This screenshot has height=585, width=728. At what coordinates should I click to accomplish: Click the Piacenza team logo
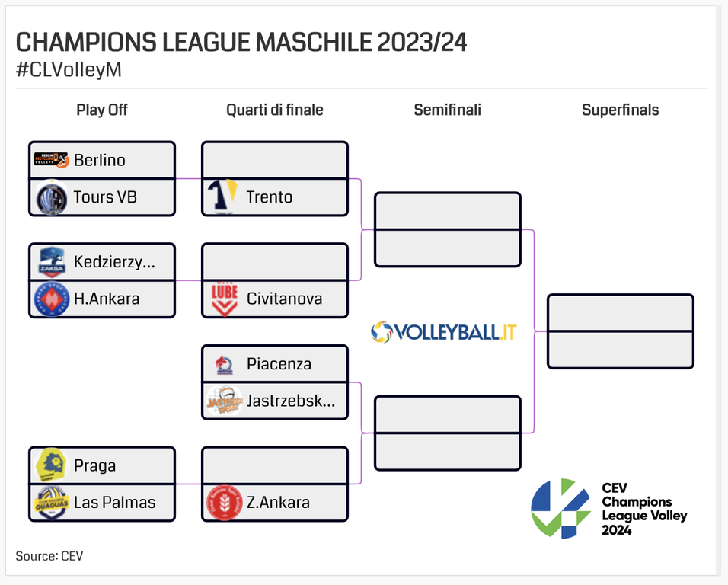tap(224, 364)
